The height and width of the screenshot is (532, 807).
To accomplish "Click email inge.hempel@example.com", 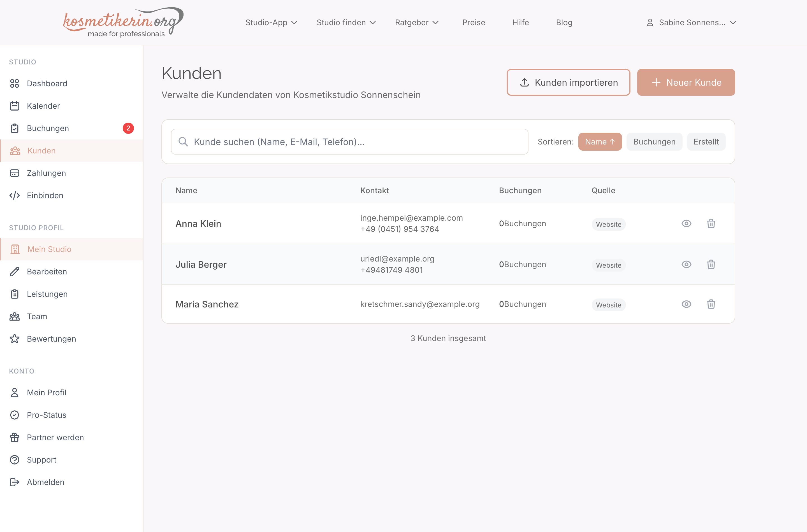I will (x=411, y=218).
